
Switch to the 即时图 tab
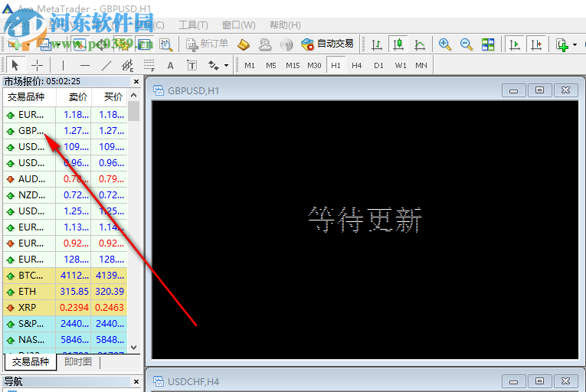78,361
